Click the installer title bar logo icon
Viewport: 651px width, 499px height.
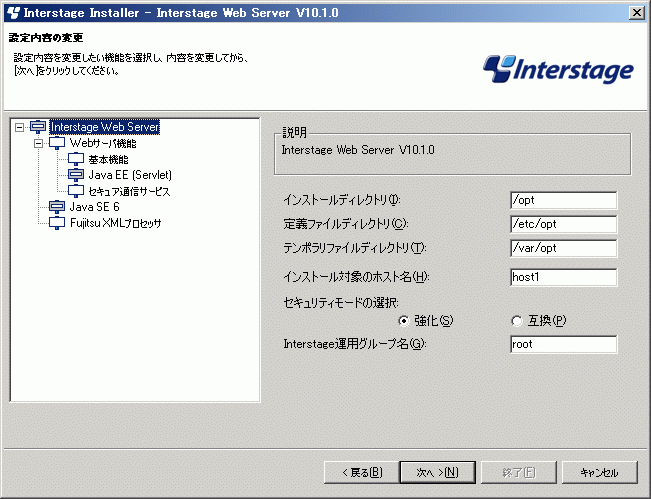pyautogui.click(x=13, y=13)
